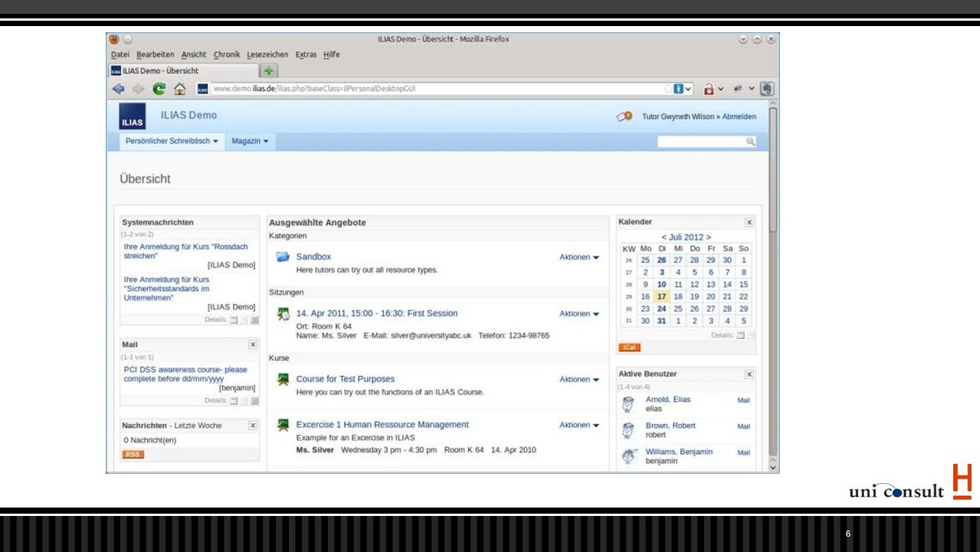Log out via the Abmelden link

pyautogui.click(x=739, y=117)
